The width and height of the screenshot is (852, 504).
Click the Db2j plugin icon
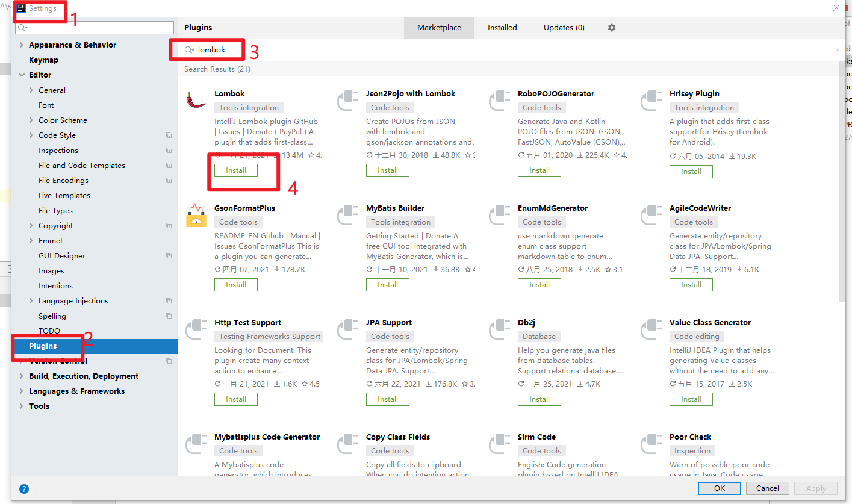(500, 329)
